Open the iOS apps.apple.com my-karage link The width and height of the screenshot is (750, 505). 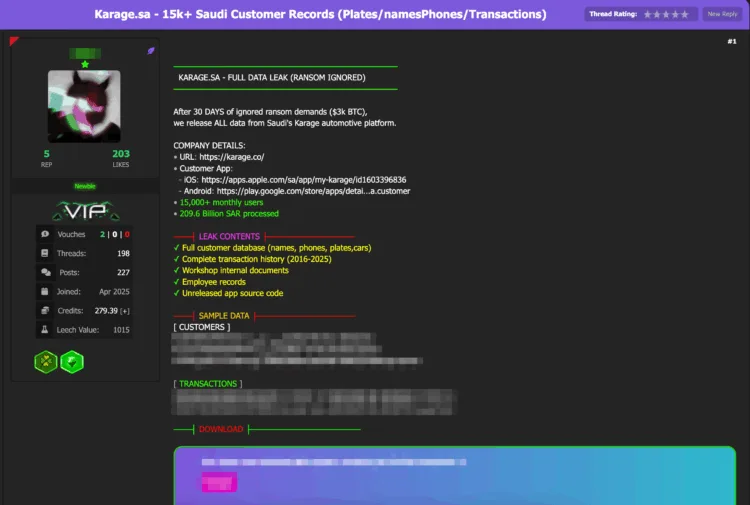click(x=304, y=180)
